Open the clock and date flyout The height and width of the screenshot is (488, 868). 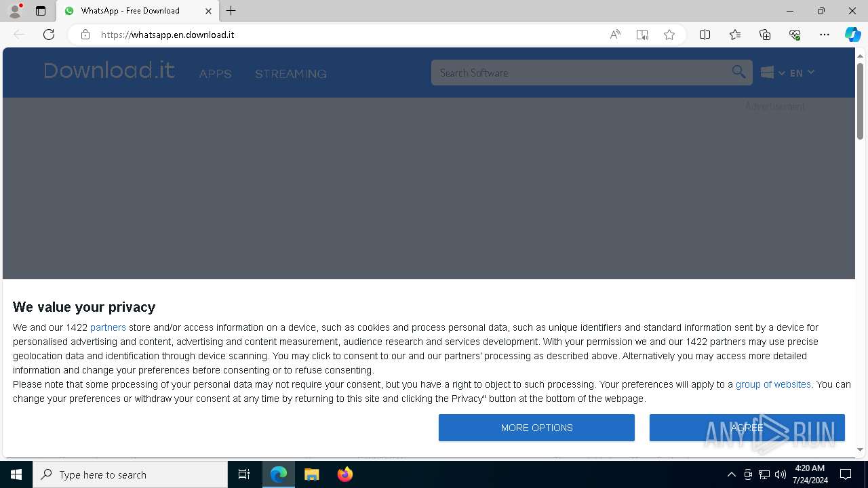click(x=810, y=474)
